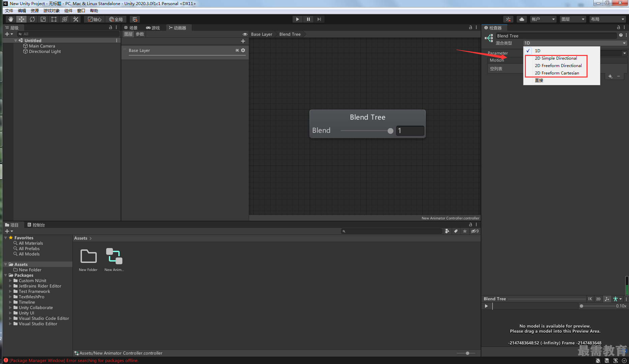
Task: Open the 混合类型 blend type dropdown
Action: (x=575, y=43)
